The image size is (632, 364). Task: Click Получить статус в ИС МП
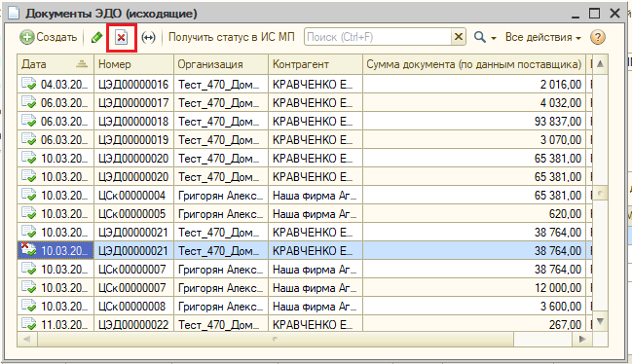232,37
